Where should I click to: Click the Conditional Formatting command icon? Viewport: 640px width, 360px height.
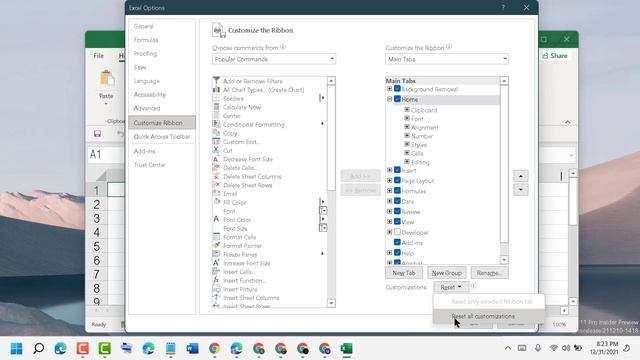216,124
